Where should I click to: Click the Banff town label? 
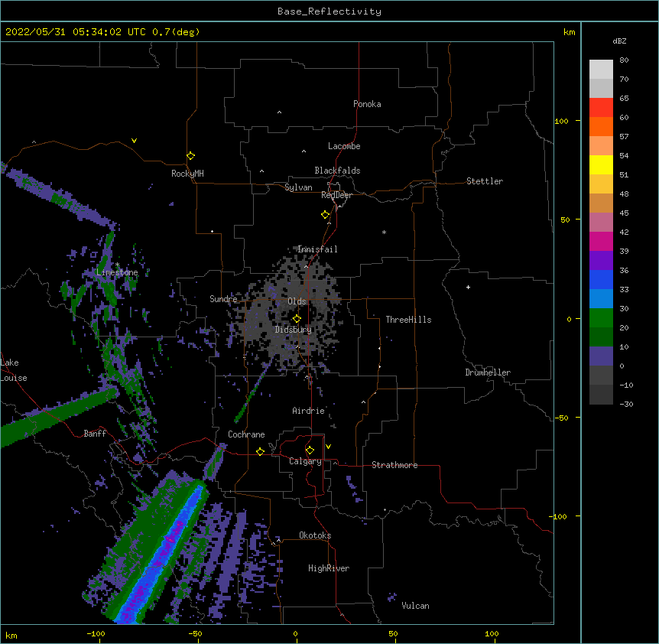point(95,434)
